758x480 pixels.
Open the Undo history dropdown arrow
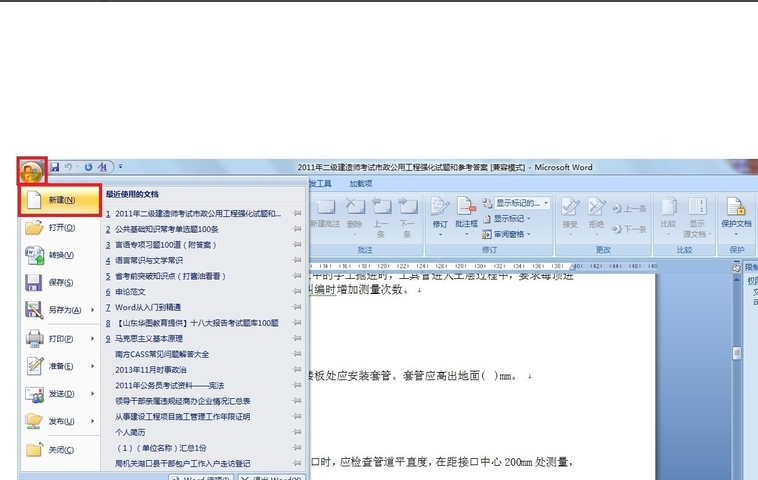(77, 167)
